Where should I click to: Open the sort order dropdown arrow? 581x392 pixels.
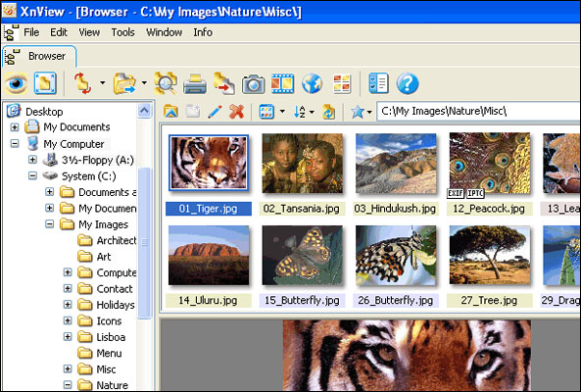tap(312, 112)
